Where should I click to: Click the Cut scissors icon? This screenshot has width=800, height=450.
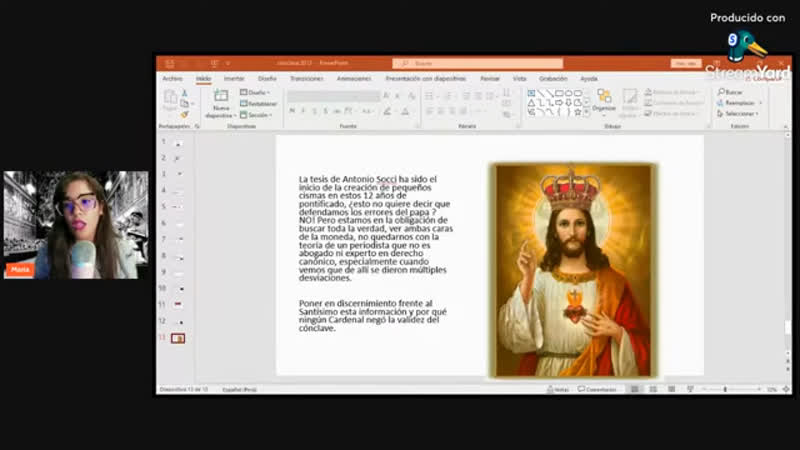(185, 93)
